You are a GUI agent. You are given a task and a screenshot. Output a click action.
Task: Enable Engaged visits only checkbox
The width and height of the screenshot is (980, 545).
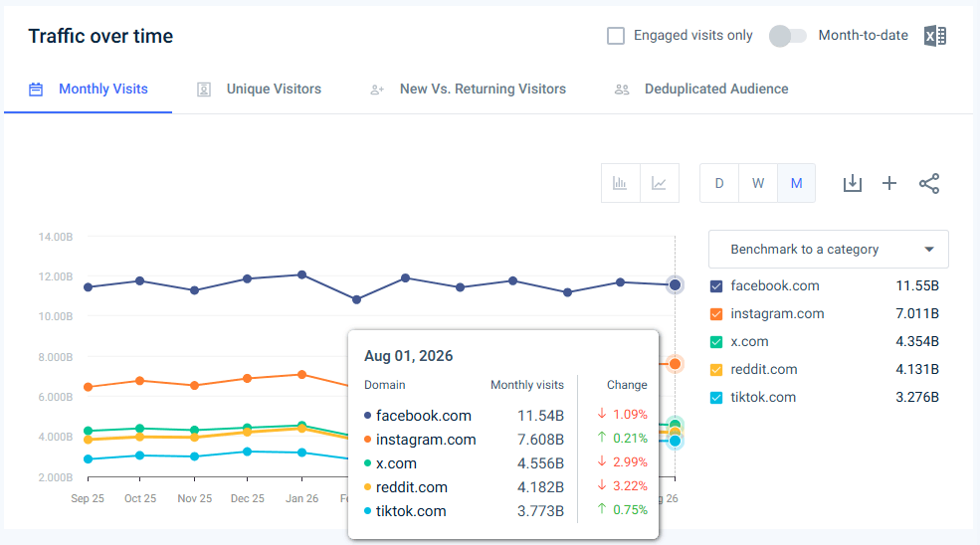click(616, 36)
